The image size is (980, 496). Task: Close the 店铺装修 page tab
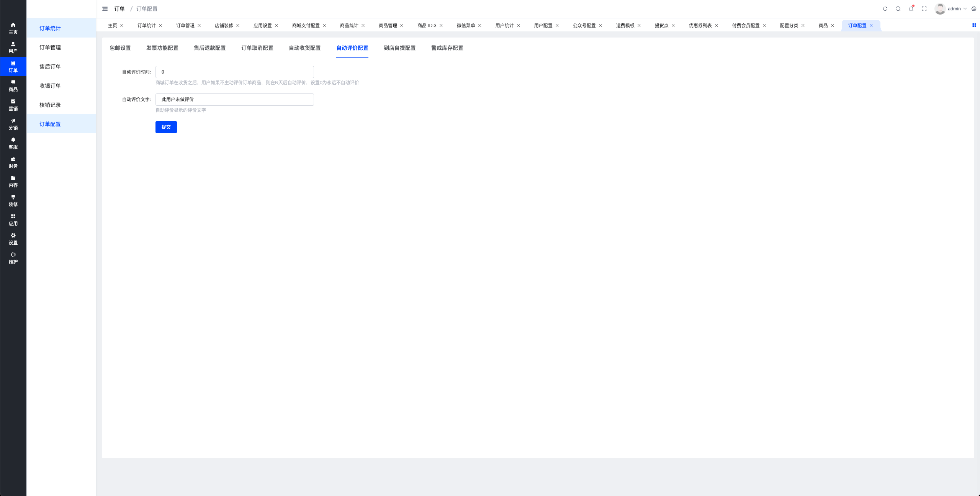238,26
